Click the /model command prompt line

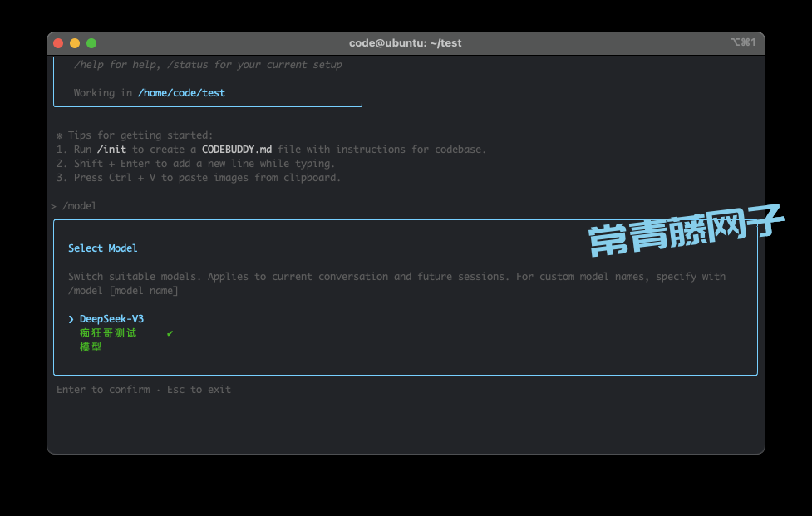(x=79, y=206)
